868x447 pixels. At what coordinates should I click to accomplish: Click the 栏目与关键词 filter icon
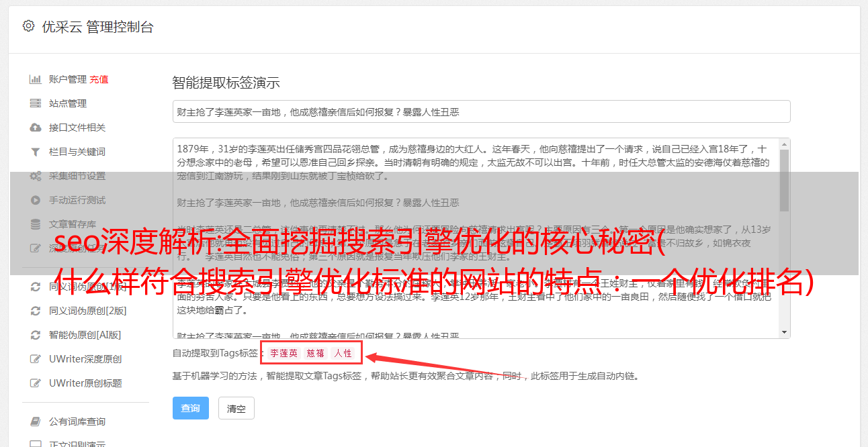(36, 152)
